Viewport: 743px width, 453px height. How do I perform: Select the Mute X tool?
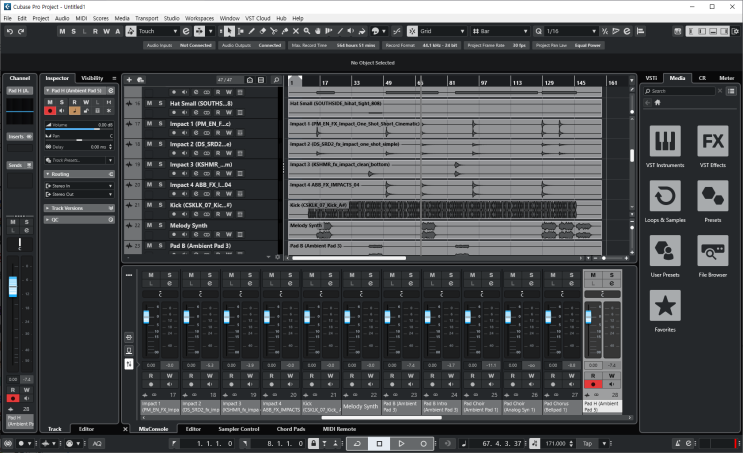coord(296,31)
